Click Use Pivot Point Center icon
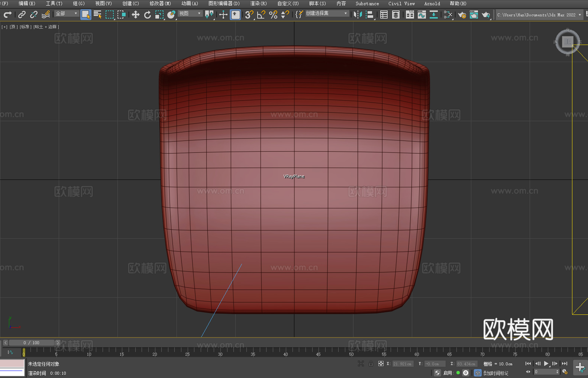The width and height of the screenshot is (588, 378). 209,14
